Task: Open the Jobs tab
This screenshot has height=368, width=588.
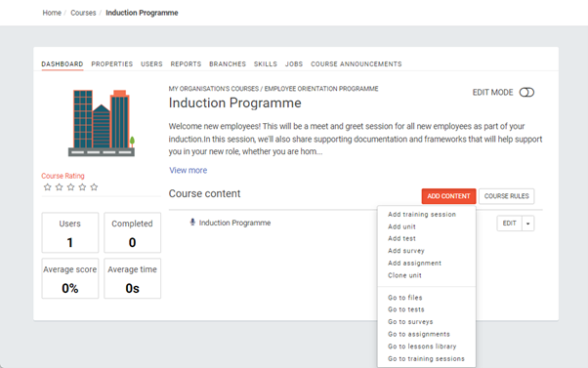Action: pos(294,64)
